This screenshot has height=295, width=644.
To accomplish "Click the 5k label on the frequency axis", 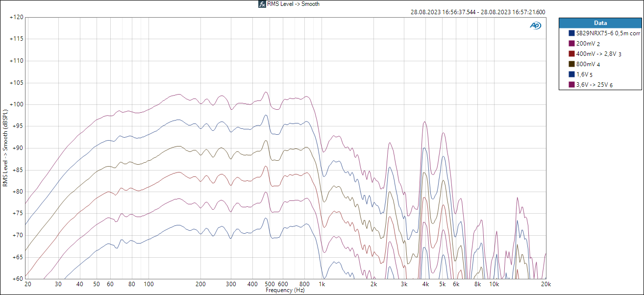I will pos(443,284).
